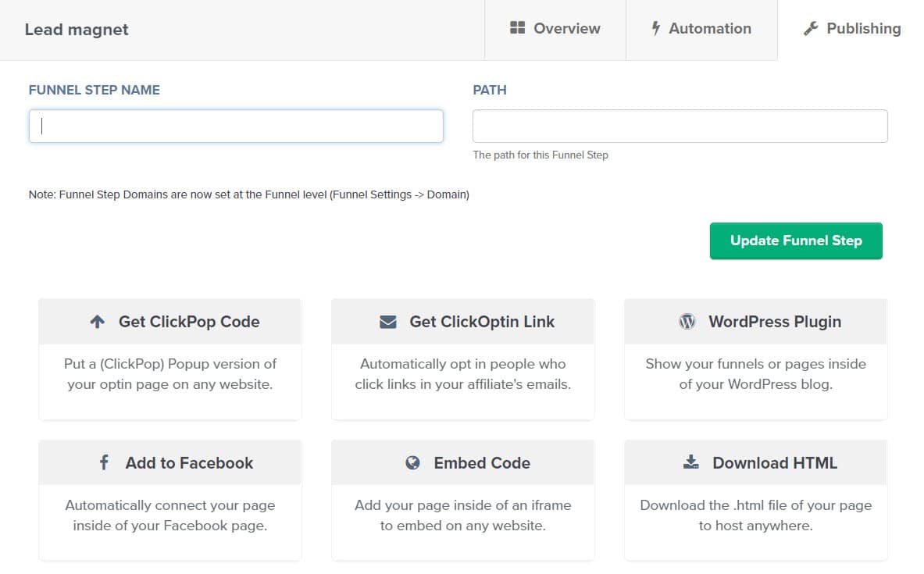Click the ClickPop popup description text
This screenshot has width=924, height=574.
click(170, 374)
